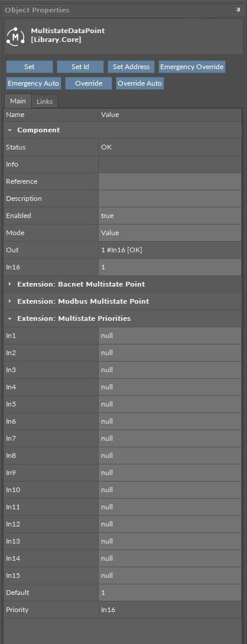Click the Description value field

click(170, 199)
